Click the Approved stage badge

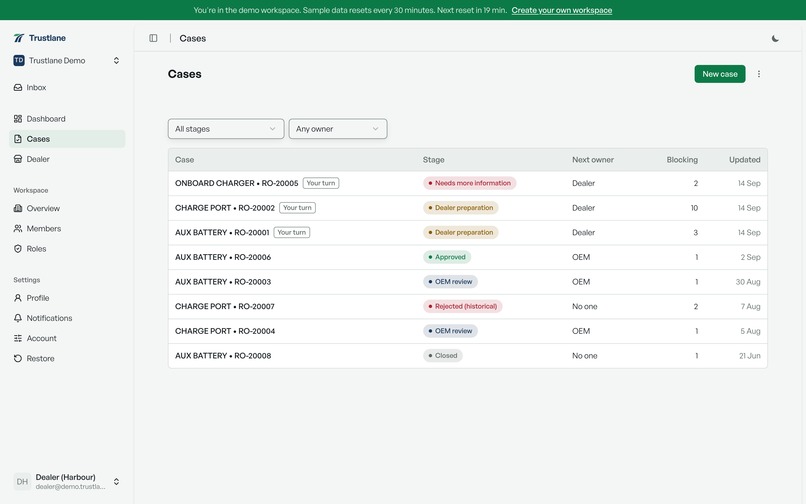(x=447, y=257)
